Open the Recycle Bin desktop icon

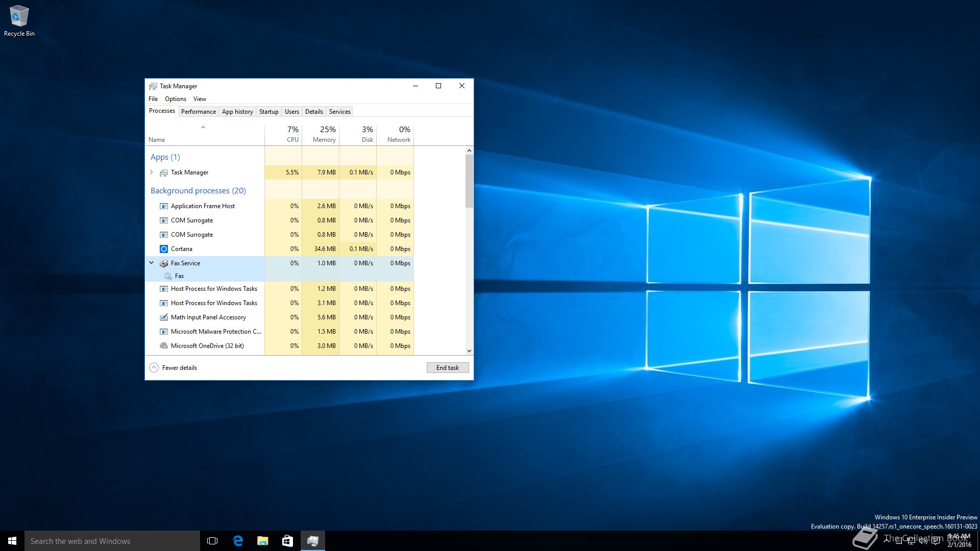(x=19, y=21)
